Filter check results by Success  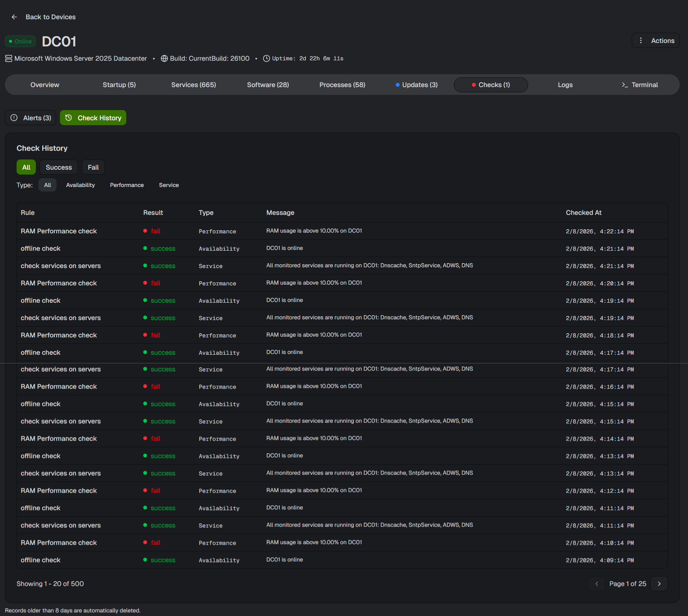click(x=59, y=167)
